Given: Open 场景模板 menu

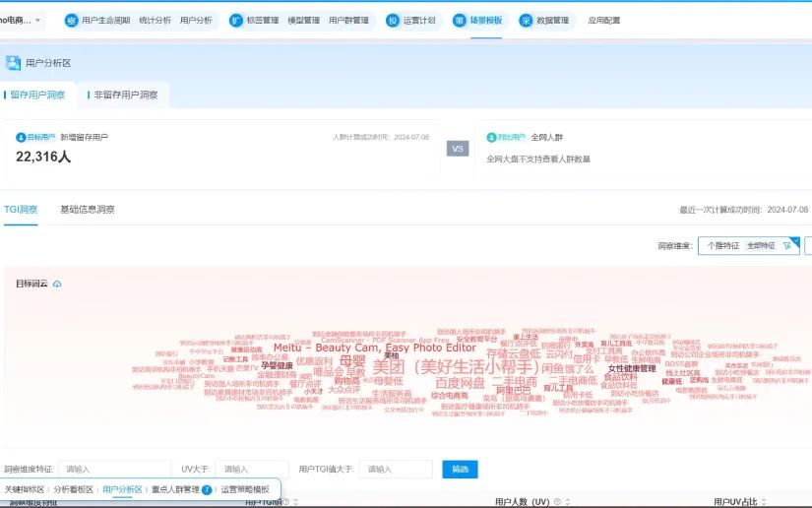Looking at the screenshot, I should tap(486, 21).
